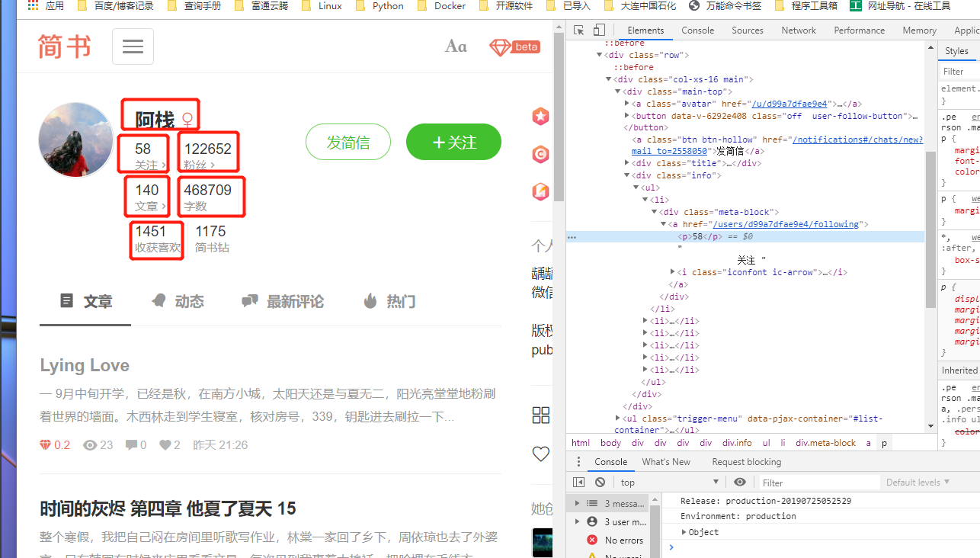Click the red star badge icon
Screen dimensions: 980x558
(540, 117)
